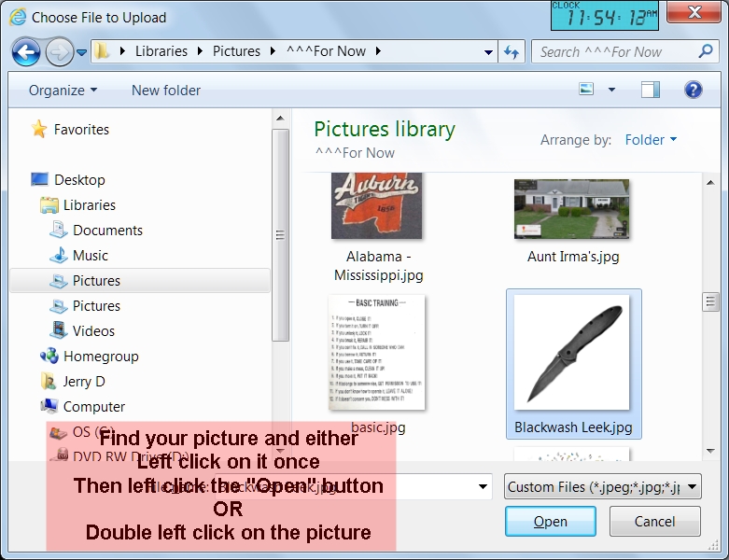The height and width of the screenshot is (560, 729).
Task: Select Favorites in the navigation pane
Action: 81,129
